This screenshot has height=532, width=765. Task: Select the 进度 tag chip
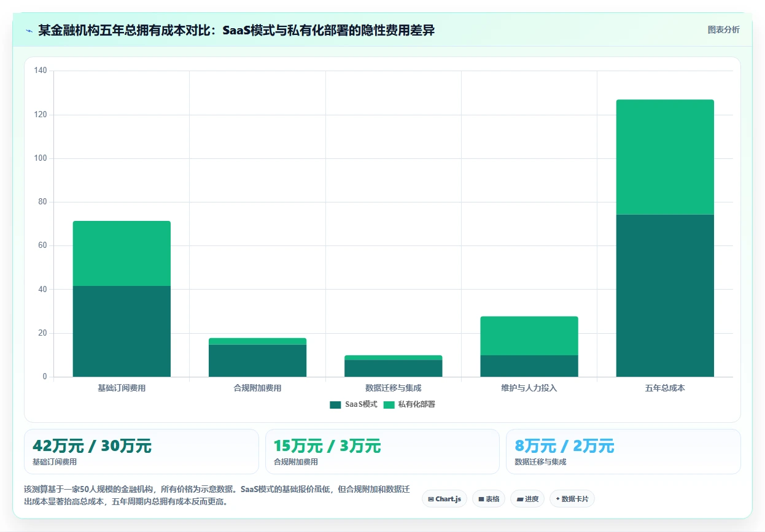click(x=527, y=499)
